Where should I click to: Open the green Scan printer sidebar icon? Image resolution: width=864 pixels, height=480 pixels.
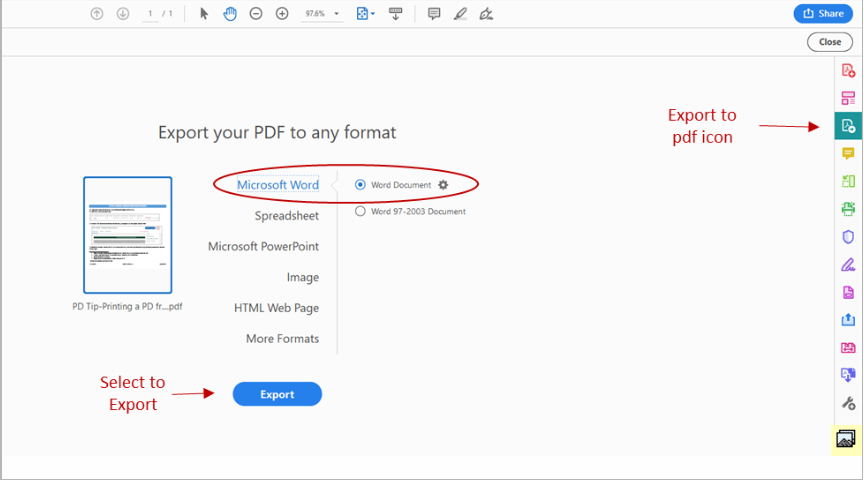click(x=848, y=209)
